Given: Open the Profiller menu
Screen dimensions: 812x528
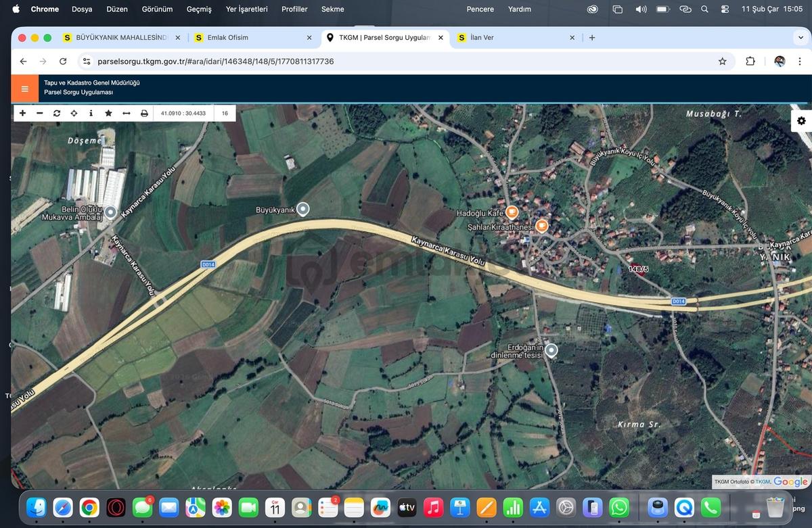Looking at the screenshot, I should pyautogui.click(x=294, y=9).
